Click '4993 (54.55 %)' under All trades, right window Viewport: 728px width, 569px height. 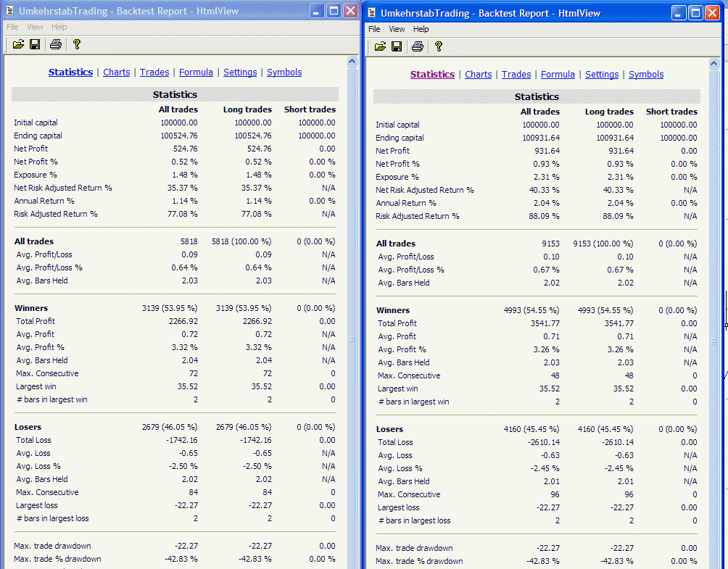click(x=531, y=310)
